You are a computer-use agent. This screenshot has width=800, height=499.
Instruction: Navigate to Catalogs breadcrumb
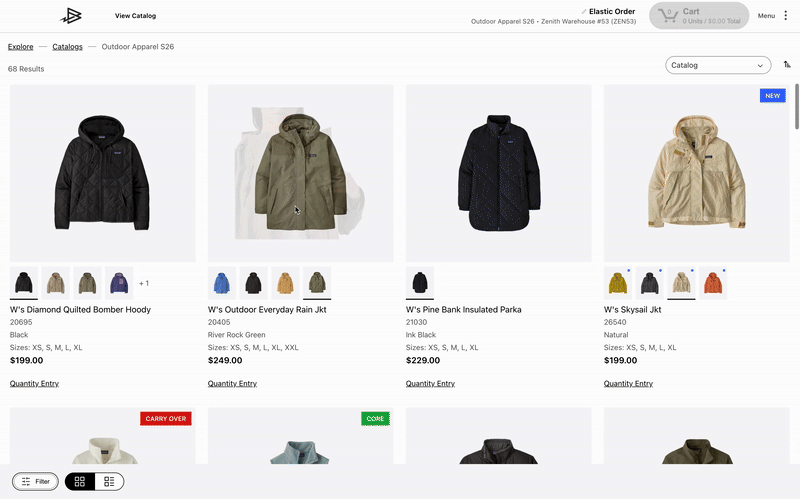click(x=67, y=46)
